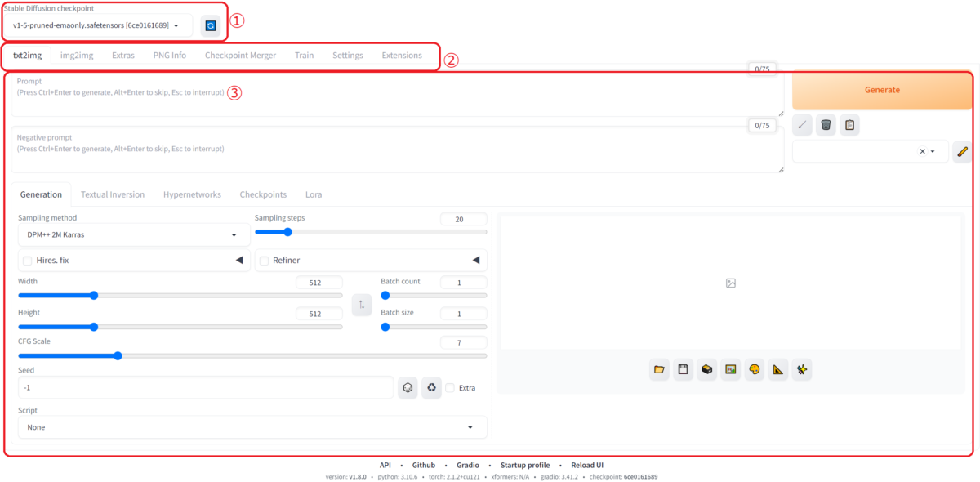This screenshot has width=980, height=482.
Task: Switch to the img2img tab
Action: [76, 55]
